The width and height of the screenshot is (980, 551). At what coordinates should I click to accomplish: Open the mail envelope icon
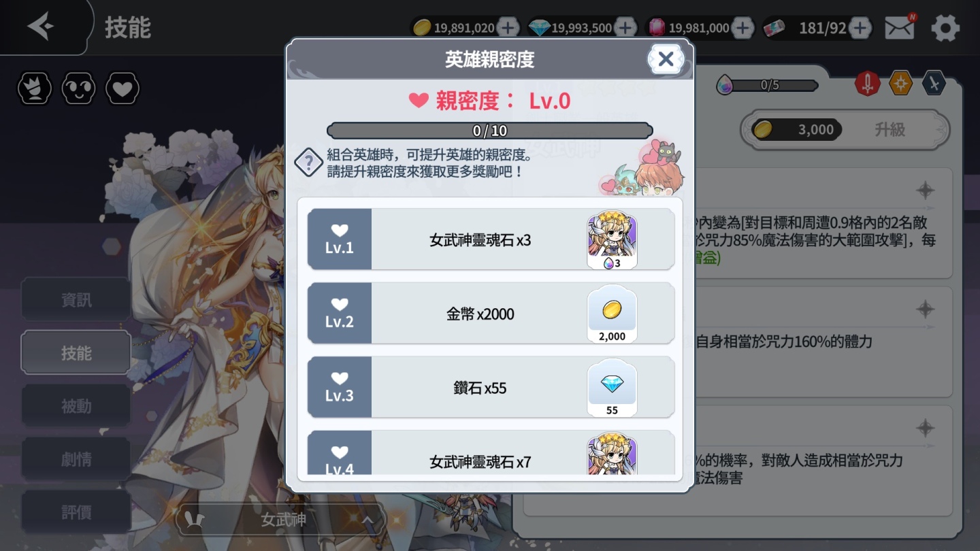(900, 27)
